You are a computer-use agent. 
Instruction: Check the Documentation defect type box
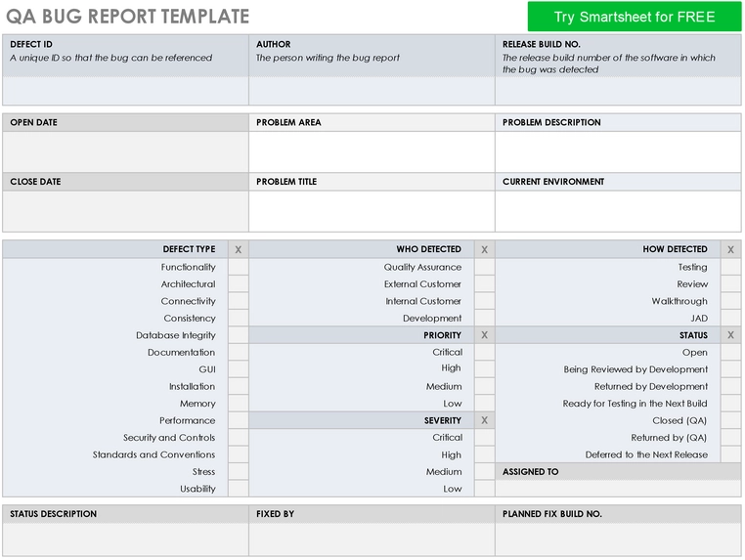click(x=238, y=353)
